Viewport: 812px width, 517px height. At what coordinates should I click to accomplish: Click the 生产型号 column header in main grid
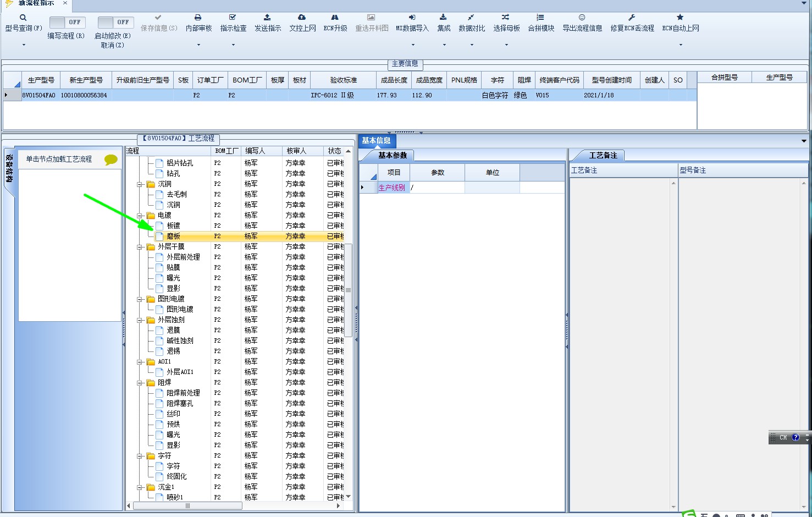click(x=41, y=80)
